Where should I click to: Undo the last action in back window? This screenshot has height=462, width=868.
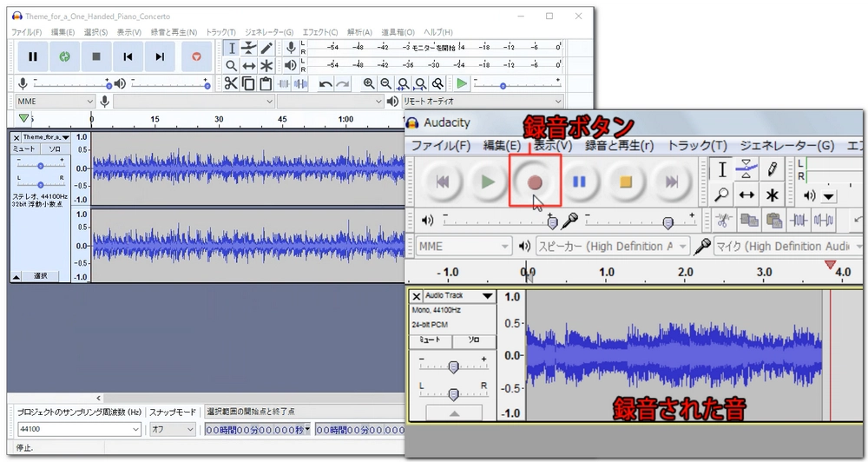point(325,83)
